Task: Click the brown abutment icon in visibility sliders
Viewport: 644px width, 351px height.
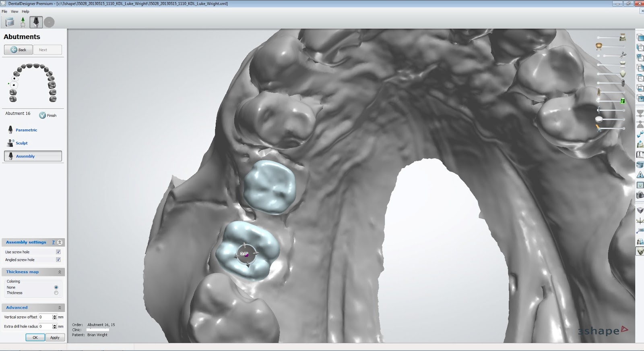Action: click(599, 92)
